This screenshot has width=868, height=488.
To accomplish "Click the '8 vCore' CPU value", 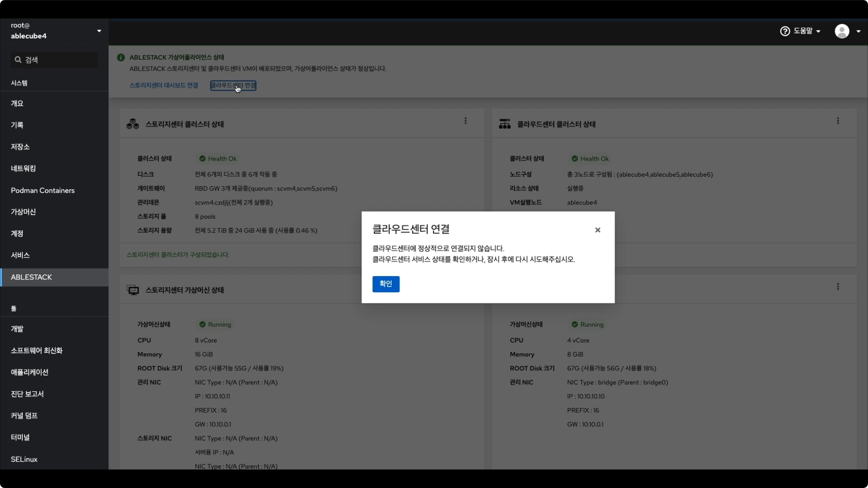I will 205,340.
